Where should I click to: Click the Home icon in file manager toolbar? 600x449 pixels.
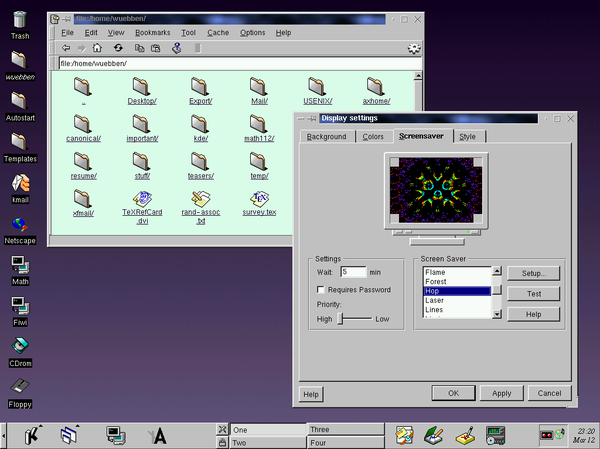(x=97, y=48)
